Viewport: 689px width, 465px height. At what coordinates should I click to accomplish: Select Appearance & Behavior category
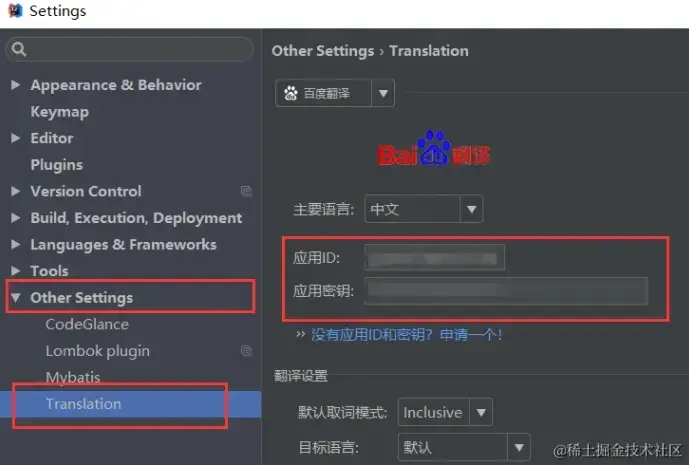coord(116,85)
